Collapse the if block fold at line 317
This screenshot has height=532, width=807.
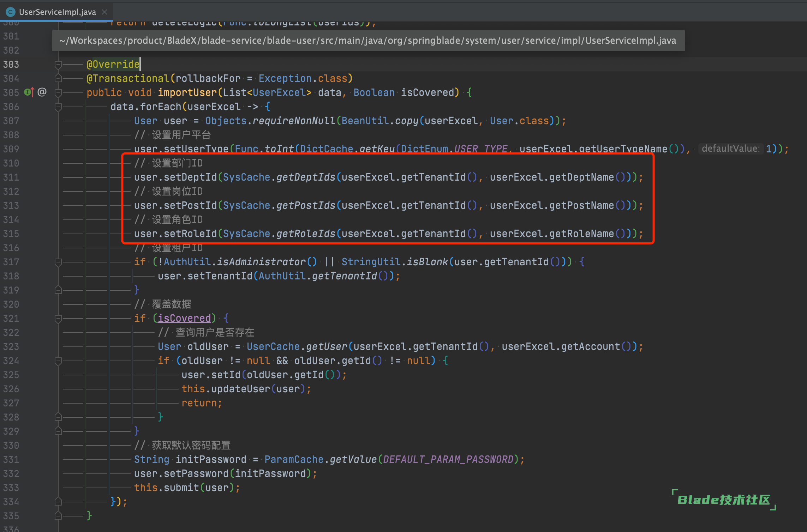tap(58, 262)
